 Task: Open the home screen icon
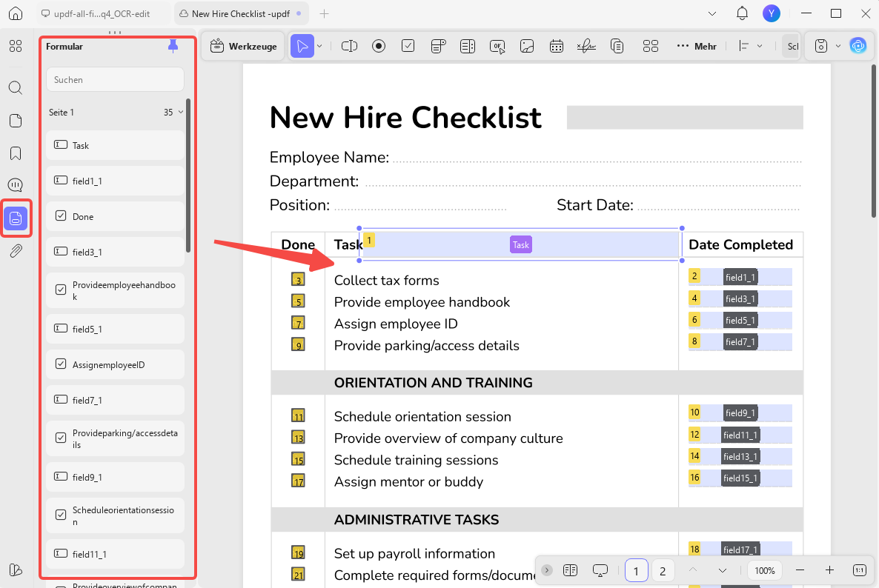point(16,13)
